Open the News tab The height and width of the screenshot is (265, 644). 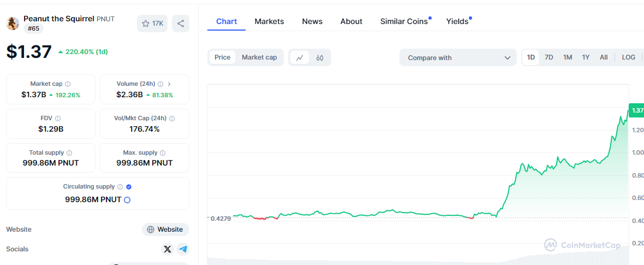pos(312,21)
